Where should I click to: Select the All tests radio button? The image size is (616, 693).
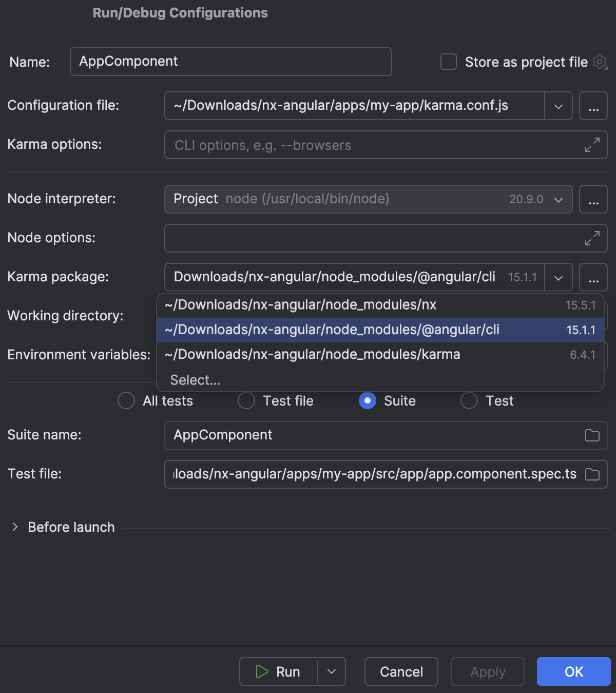click(126, 400)
